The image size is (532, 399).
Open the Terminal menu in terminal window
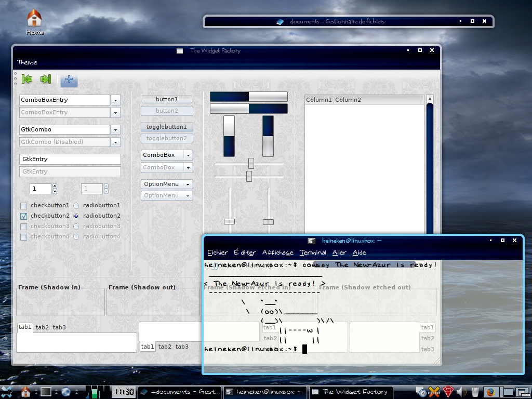pyautogui.click(x=313, y=253)
